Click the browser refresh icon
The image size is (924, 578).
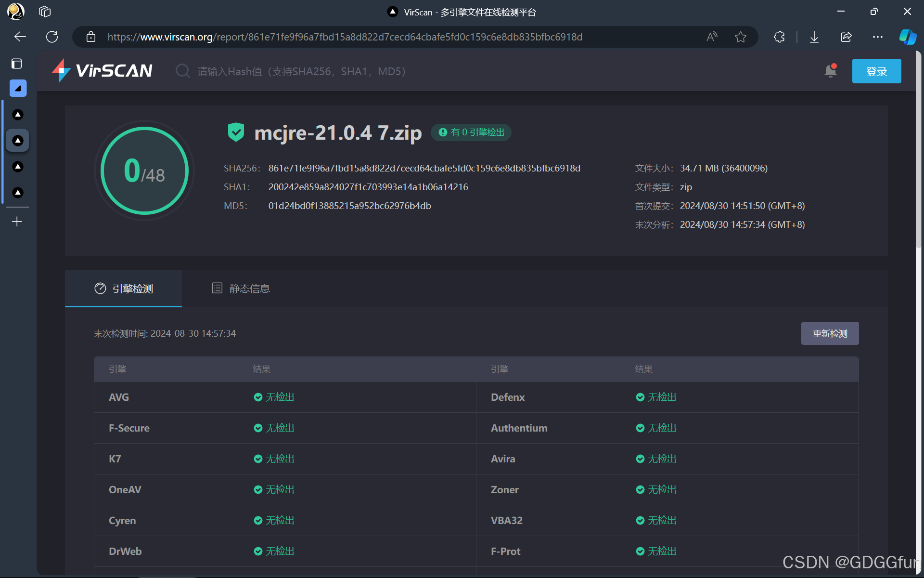point(52,37)
